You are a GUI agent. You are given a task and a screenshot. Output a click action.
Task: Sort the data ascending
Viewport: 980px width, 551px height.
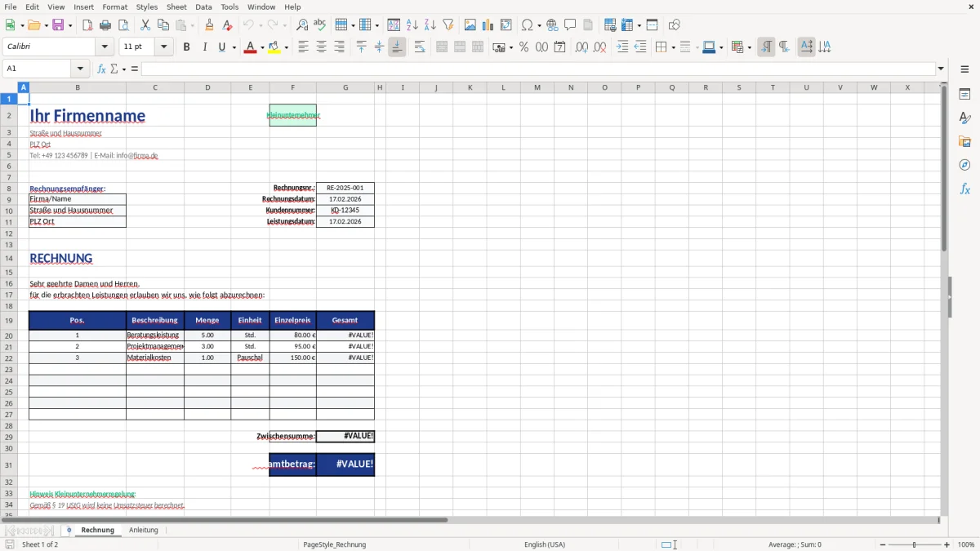click(x=412, y=24)
